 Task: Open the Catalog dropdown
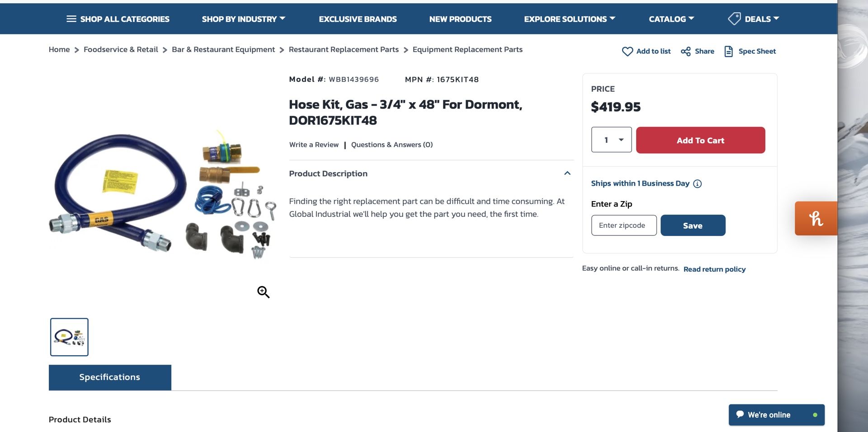click(671, 19)
